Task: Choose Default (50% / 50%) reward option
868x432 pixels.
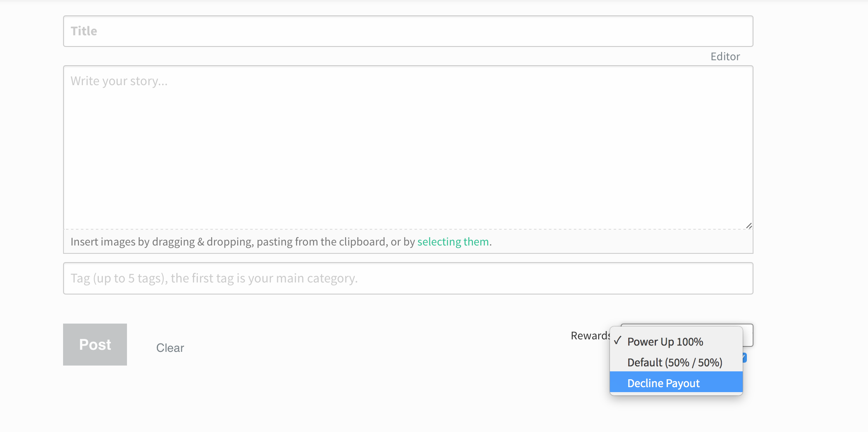Action: (676, 362)
